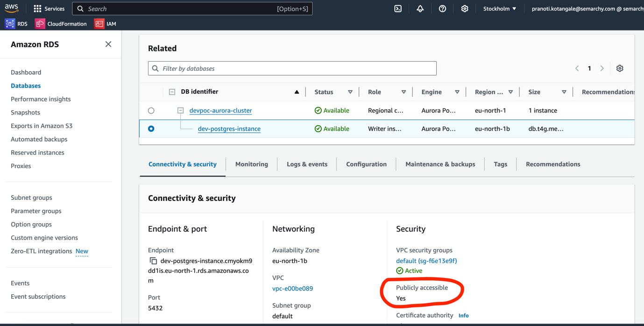Screen dimensions: 644x326
Task: Collapse the devpoc-aurora-cluster tree node
Action: pyautogui.click(x=180, y=111)
